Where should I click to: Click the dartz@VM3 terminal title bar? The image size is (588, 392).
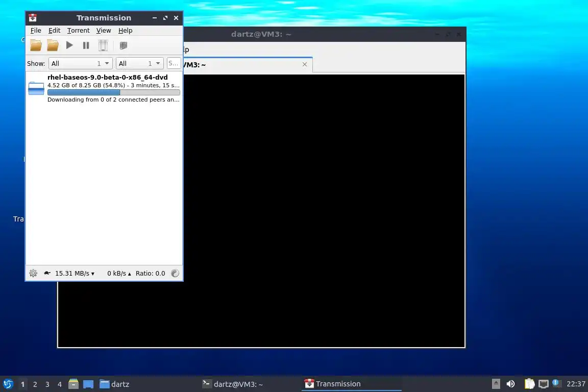pyautogui.click(x=261, y=34)
